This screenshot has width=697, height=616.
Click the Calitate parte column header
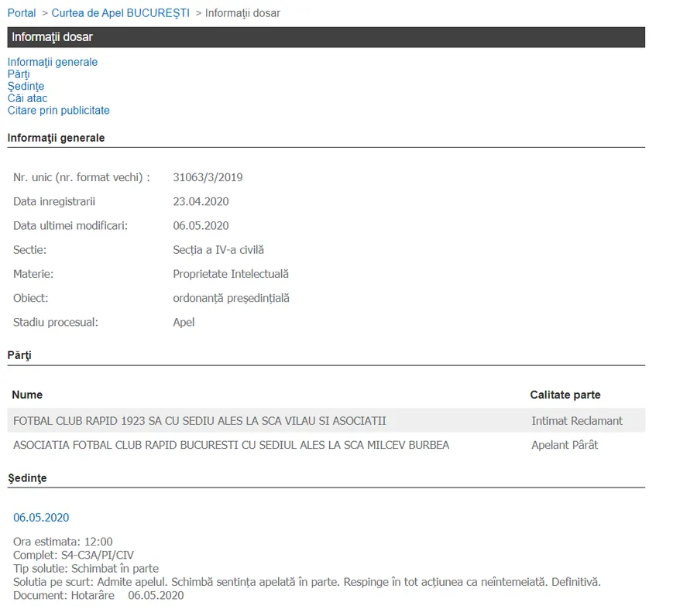565,395
